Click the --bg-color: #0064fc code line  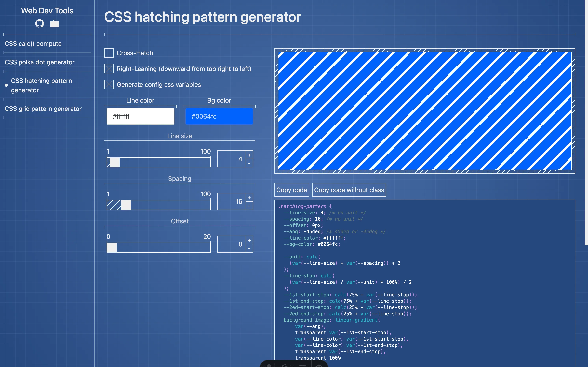pyautogui.click(x=312, y=244)
